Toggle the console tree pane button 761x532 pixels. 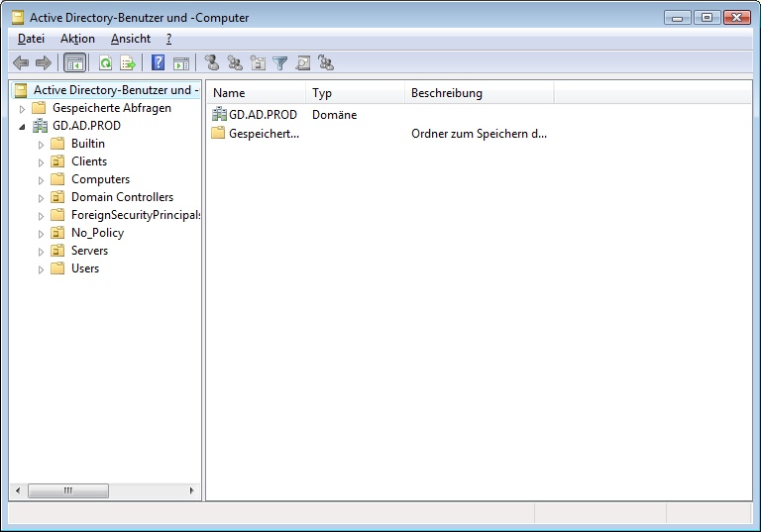point(74,63)
